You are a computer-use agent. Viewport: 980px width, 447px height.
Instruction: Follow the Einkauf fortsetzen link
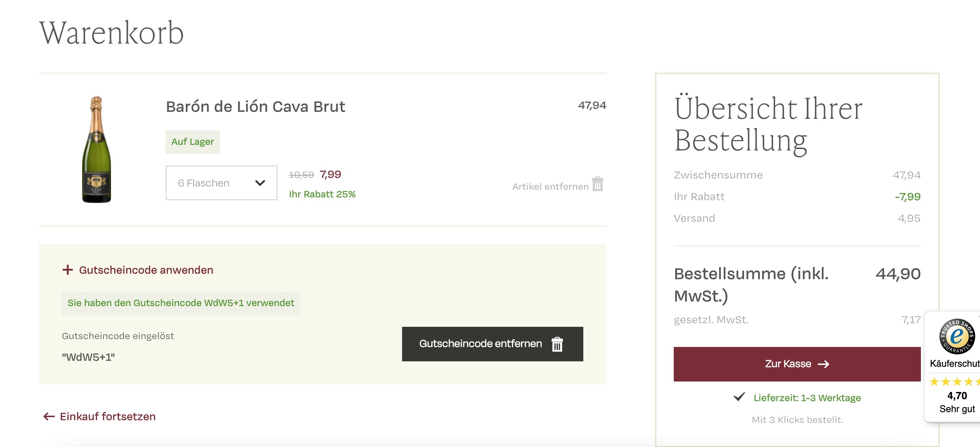click(108, 417)
